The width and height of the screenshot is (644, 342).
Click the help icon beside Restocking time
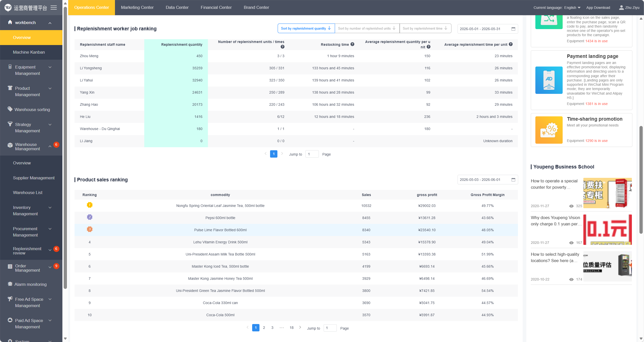click(352, 44)
